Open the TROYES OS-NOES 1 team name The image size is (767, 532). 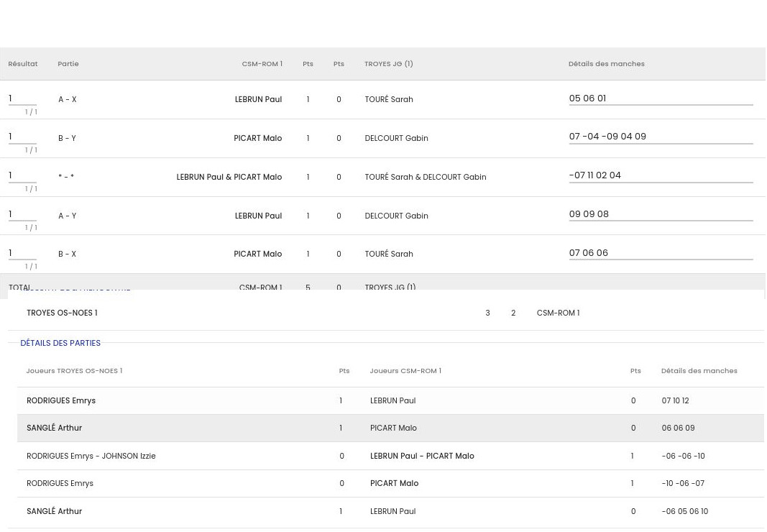(x=62, y=313)
